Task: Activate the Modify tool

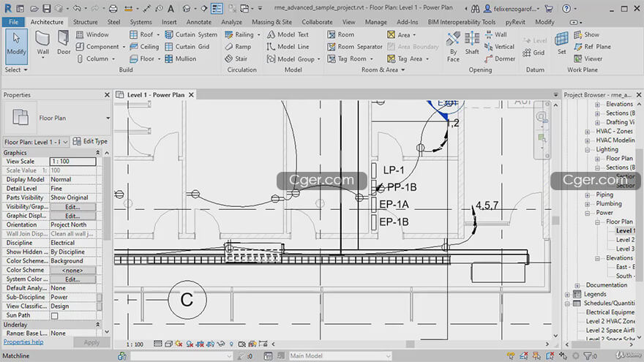Action: pos(16,46)
